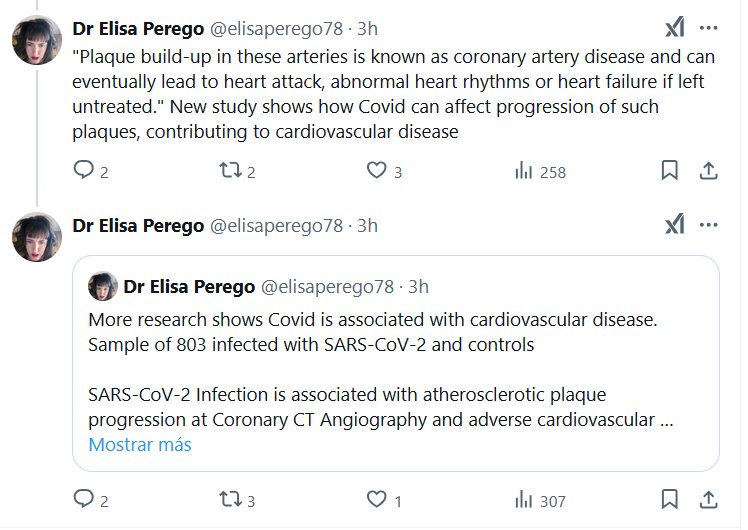This screenshot has height=530, width=748.
Task: Open more options on first tweet
Action: click(x=708, y=27)
